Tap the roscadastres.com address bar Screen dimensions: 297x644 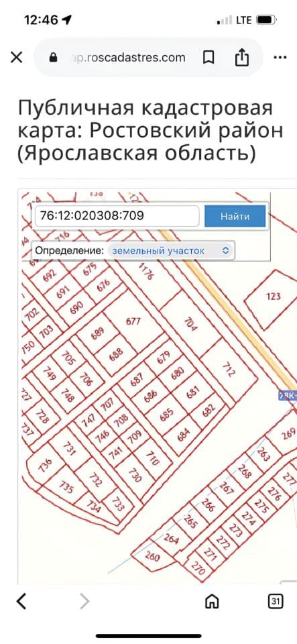point(129,58)
